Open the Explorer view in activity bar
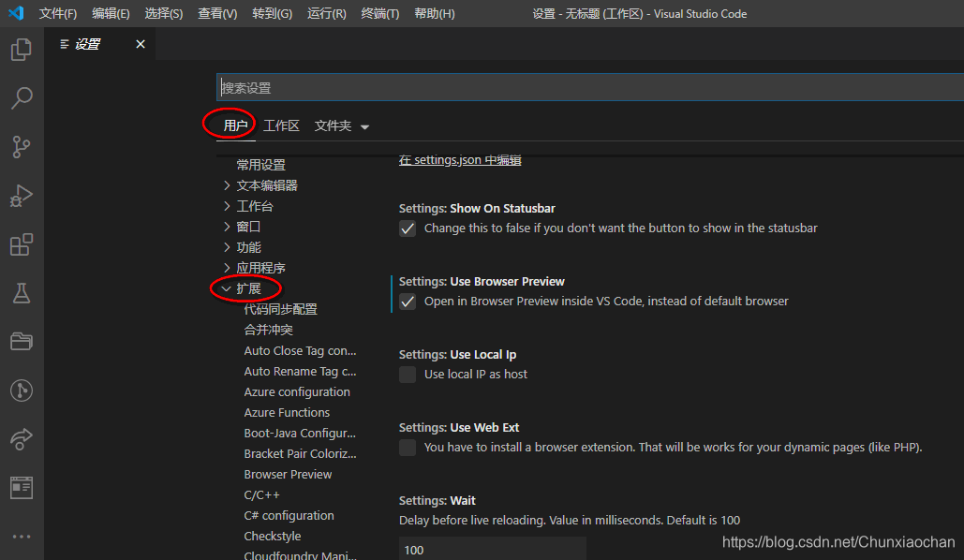 (22, 50)
